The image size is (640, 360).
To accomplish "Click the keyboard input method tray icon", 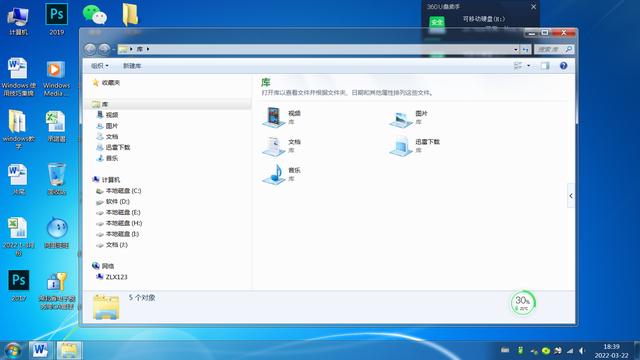I will pyautogui.click(x=505, y=350).
